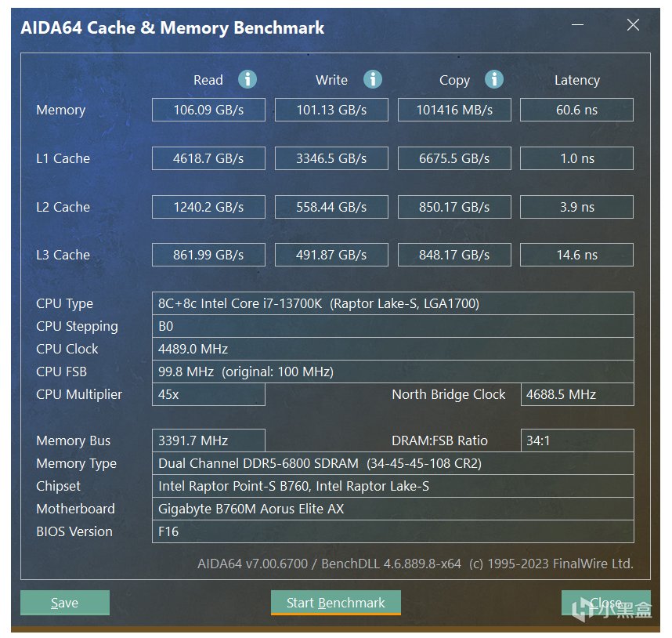
Task: Click Memory Type field DDR5-6800 SDRAM
Action: click(393, 463)
